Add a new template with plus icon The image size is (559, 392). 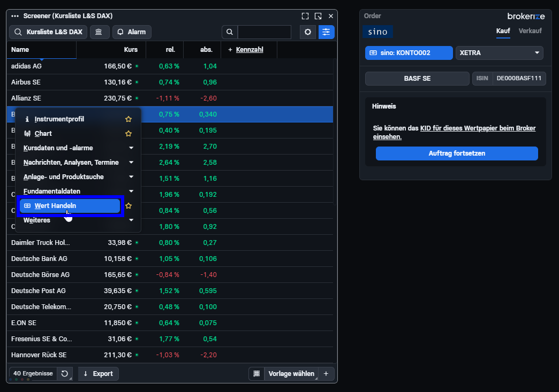pos(326,373)
